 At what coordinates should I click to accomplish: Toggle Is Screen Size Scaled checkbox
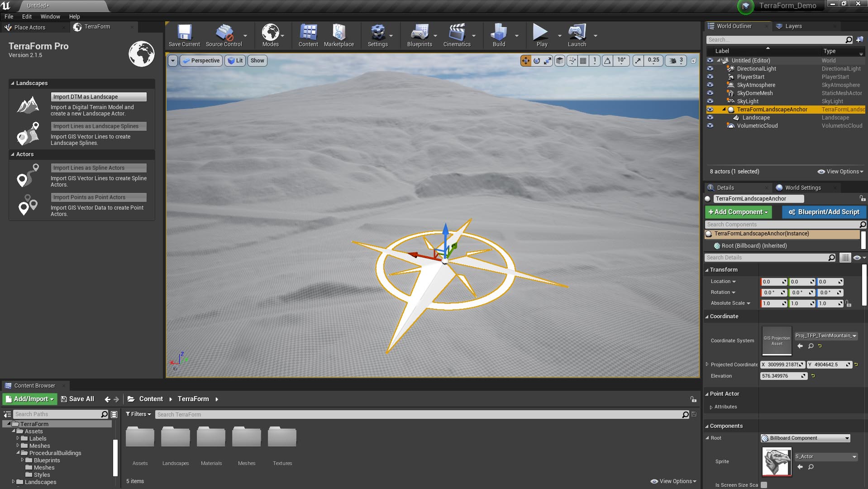[764, 485]
